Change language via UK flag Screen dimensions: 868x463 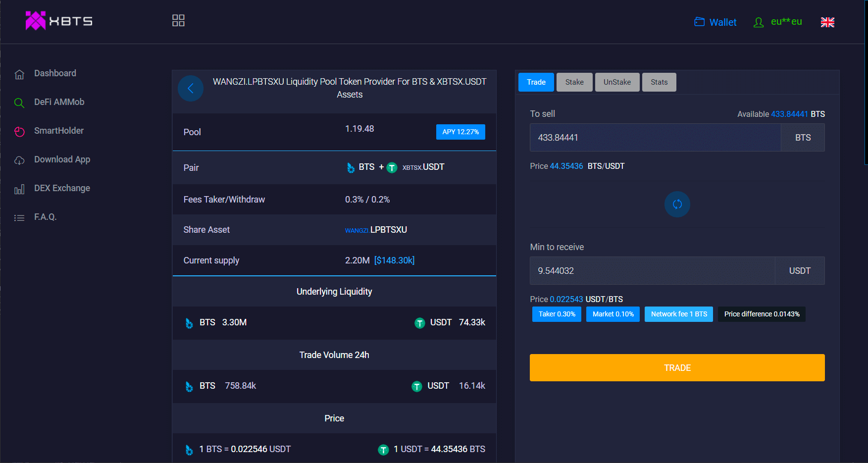(827, 22)
